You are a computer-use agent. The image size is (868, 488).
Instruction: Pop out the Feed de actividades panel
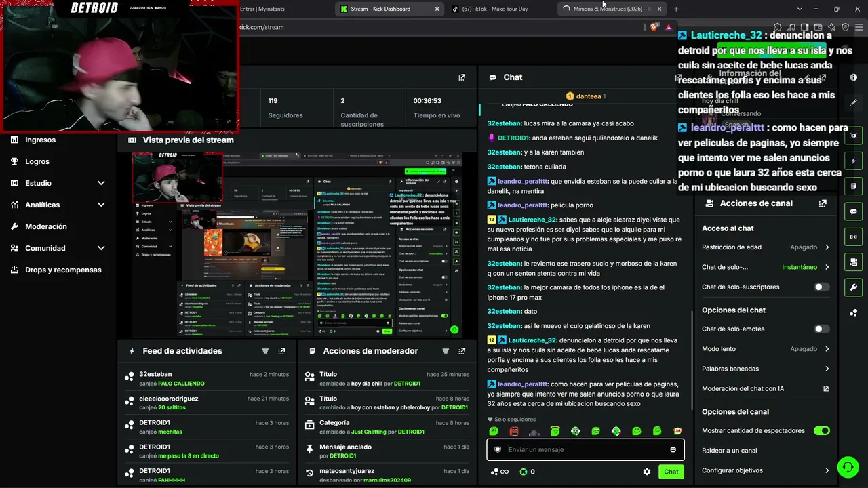(281, 351)
